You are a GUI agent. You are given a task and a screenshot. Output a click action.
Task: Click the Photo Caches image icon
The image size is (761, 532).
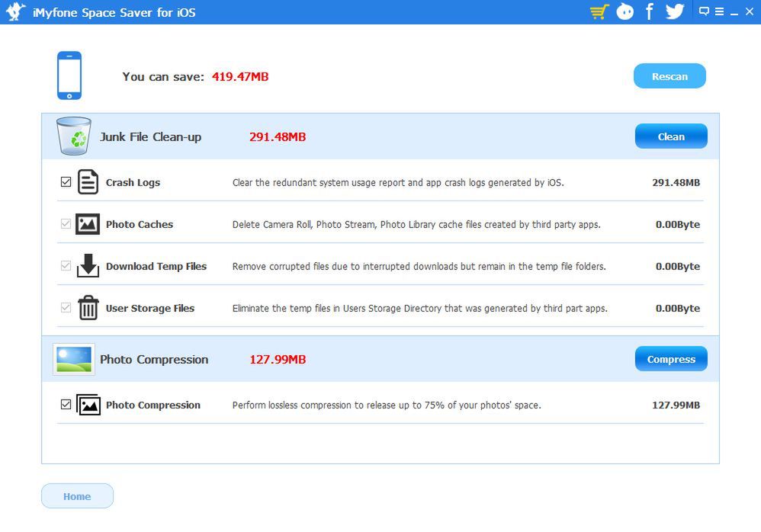tap(88, 224)
